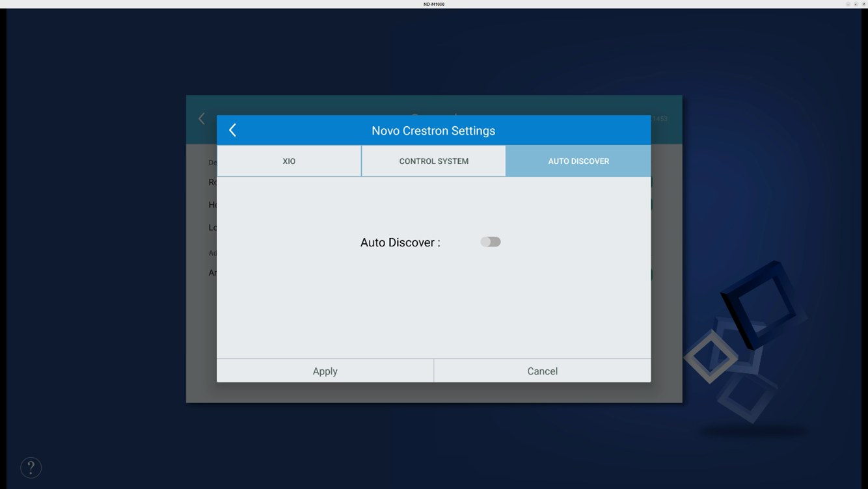Click the partially hidden row starting with "Lo"
868x489 pixels.
tap(212, 228)
